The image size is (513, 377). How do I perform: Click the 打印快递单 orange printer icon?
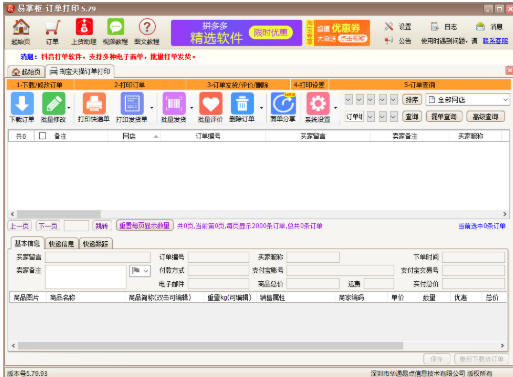click(94, 107)
